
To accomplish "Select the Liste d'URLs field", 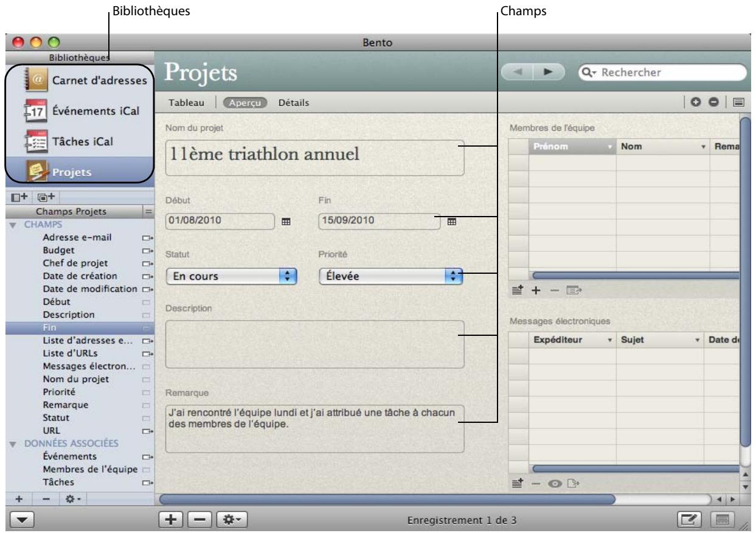I will pos(79,354).
